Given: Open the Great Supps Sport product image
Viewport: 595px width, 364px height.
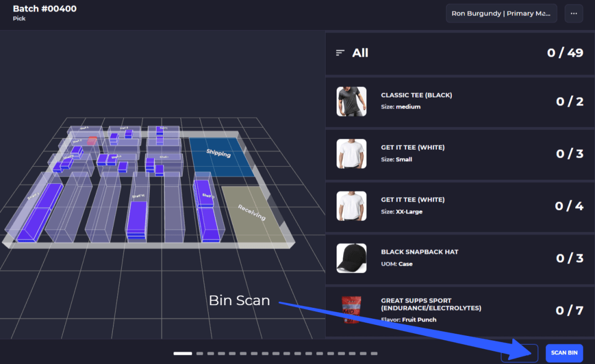Looking at the screenshot, I should (351, 310).
